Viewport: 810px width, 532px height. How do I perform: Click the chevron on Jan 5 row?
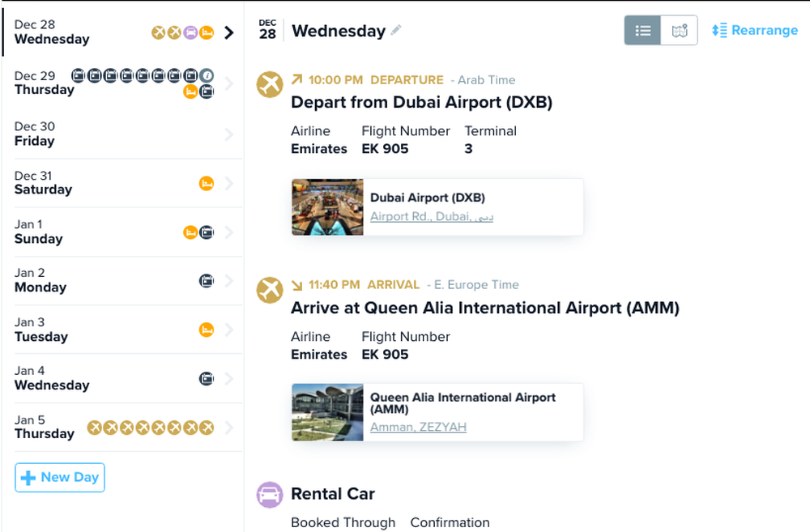(229, 428)
